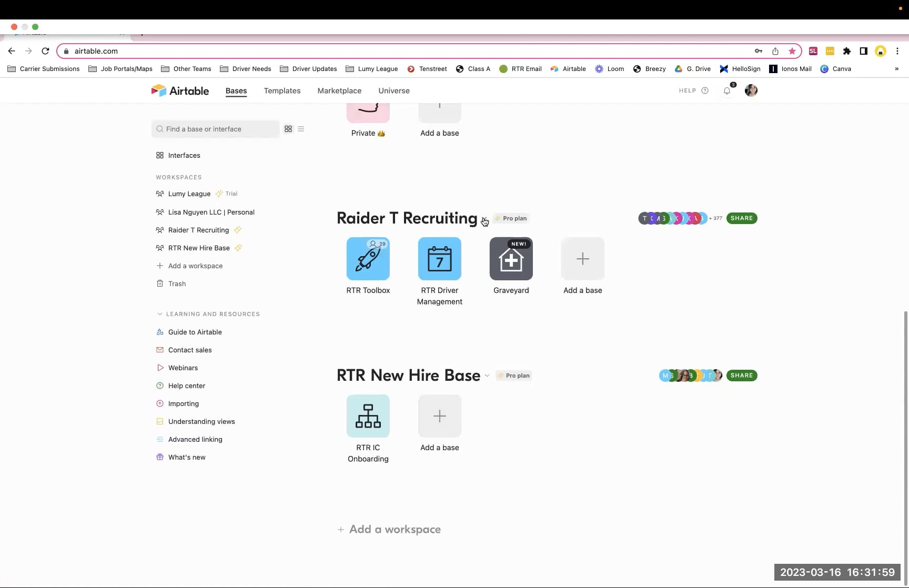Open the Loom bookmark
909x588 pixels.
(x=610, y=69)
